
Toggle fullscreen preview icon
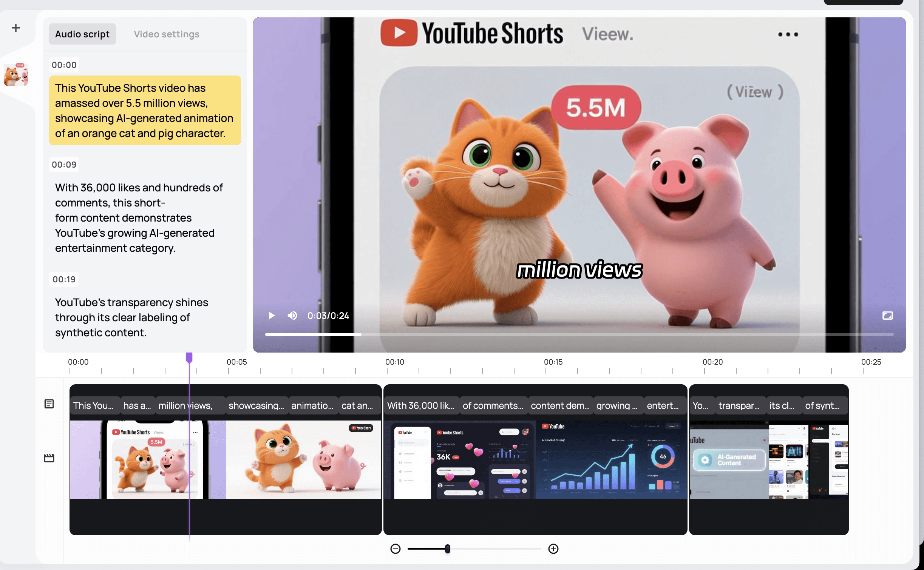pyautogui.click(x=887, y=316)
